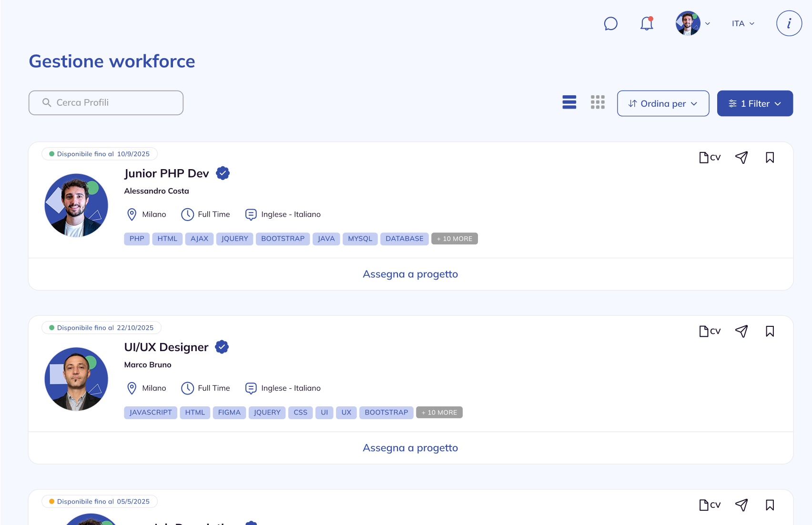The image size is (812, 525).
Task: Send Alessandro Costa profile via paper plane
Action: [741, 158]
